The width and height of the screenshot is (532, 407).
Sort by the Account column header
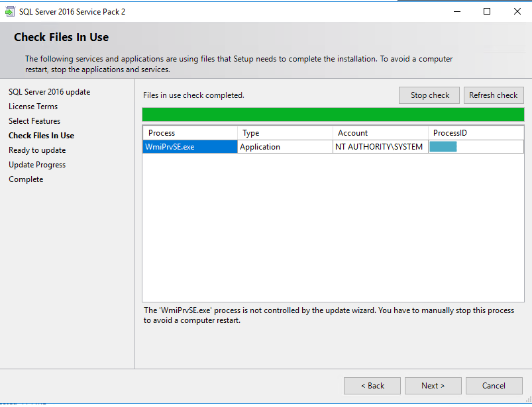[380, 133]
